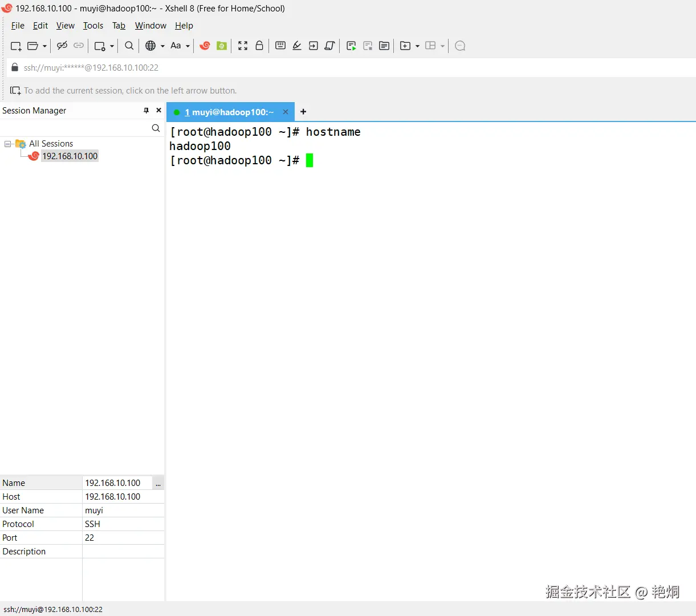Pin the Session Manager panel
Screen dimensions: 696x616
[x=146, y=111]
